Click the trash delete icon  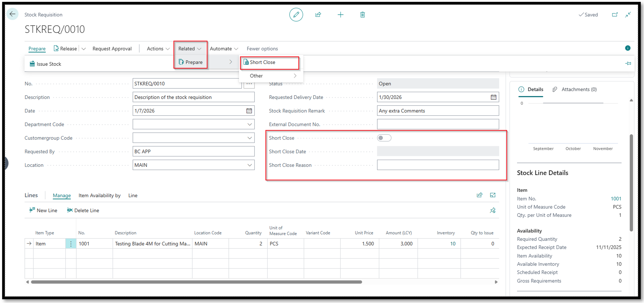[x=362, y=15]
